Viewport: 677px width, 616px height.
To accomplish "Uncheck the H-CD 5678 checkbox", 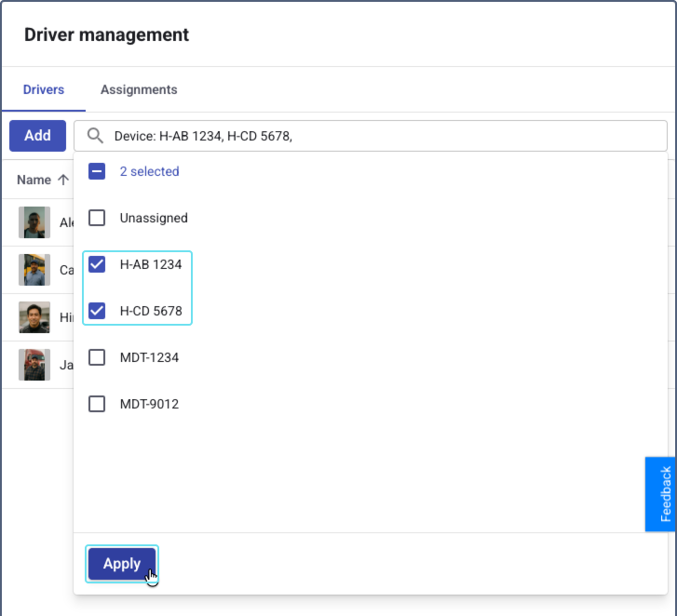I will pos(97,311).
